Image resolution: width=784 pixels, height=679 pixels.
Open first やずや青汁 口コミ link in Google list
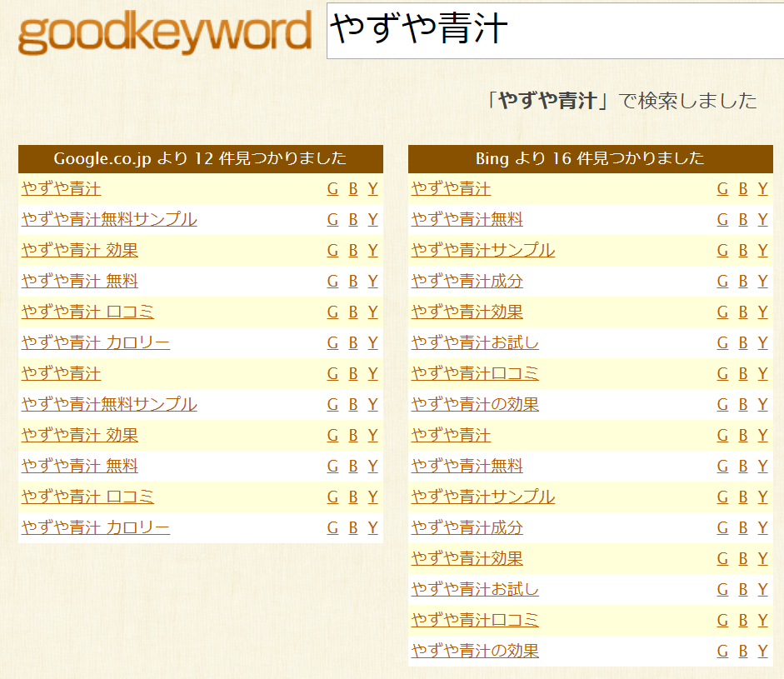coord(87,312)
